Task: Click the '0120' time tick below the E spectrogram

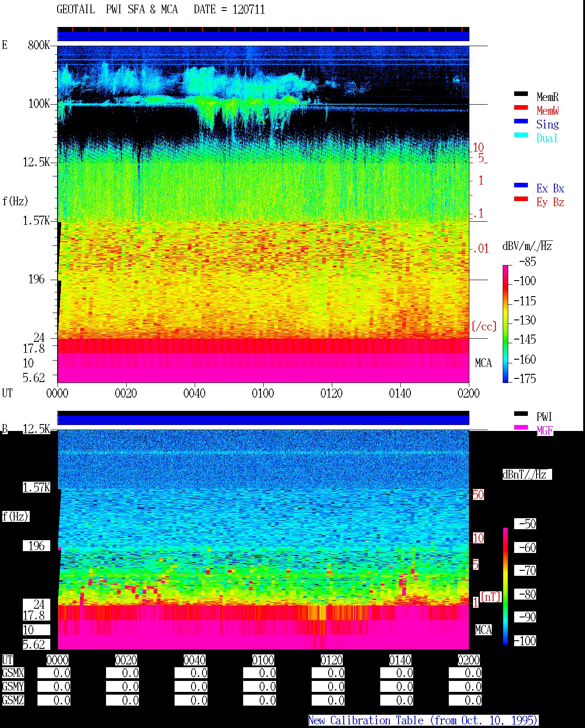Action: (x=331, y=393)
